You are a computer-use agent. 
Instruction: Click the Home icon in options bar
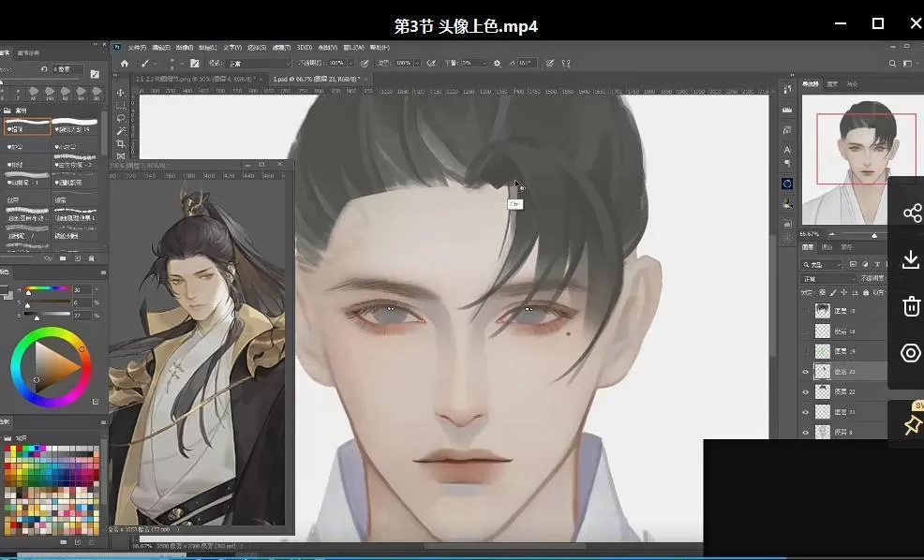pos(125,64)
